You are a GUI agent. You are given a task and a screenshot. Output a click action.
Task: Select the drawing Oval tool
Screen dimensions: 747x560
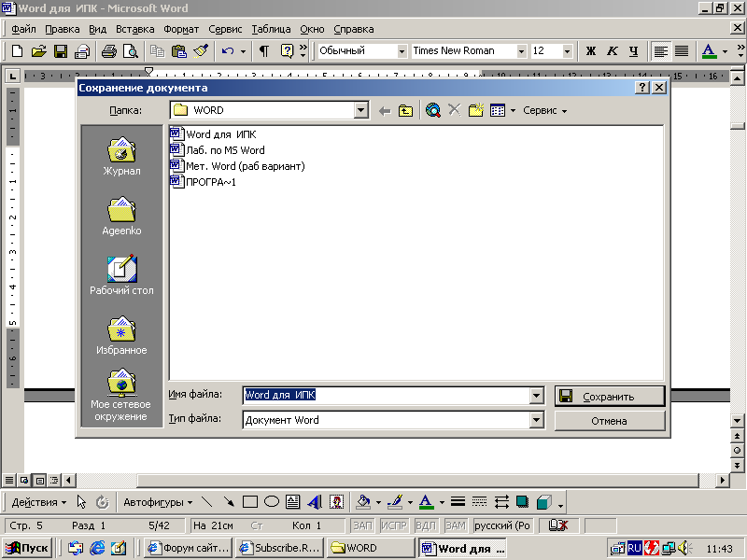coord(272,502)
